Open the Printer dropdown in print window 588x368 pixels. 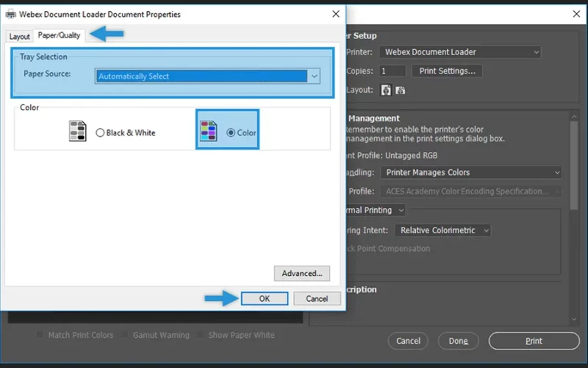coord(460,52)
